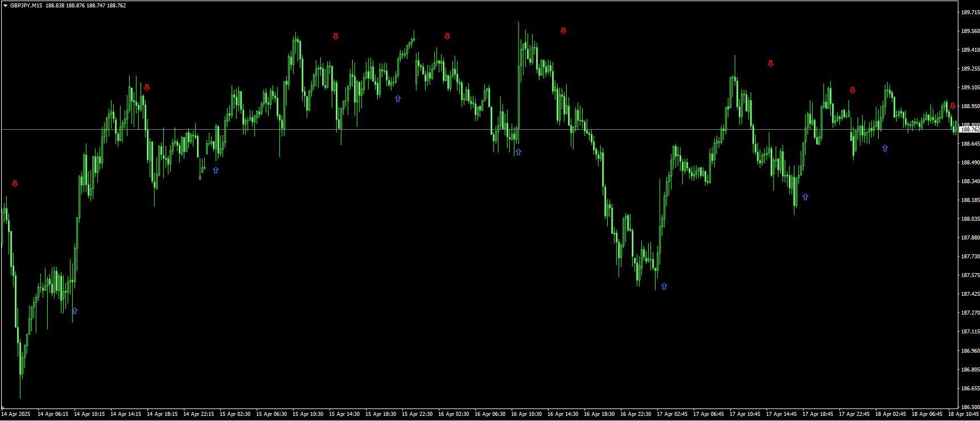This screenshot has width=980, height=421.
Task: Click the 186.805 price axis label
Action: 970,370
